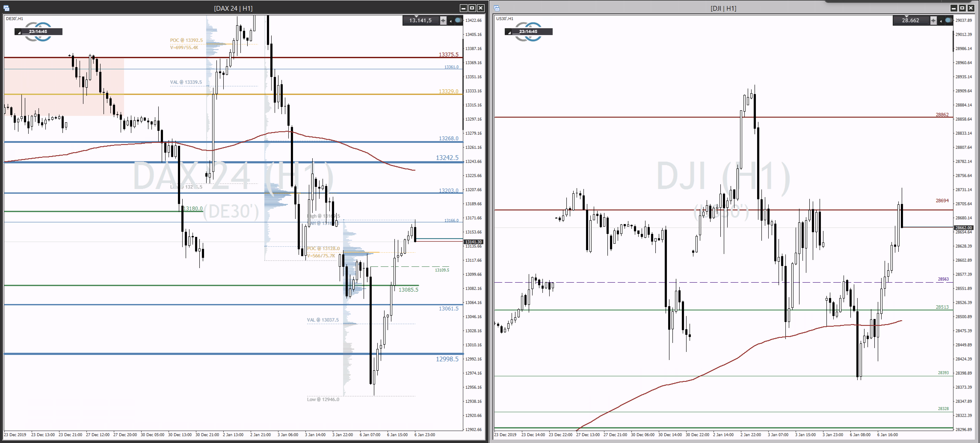Image resolution: width=980 pixels, height=443 pixels.
Task: Select the 28328 level label in DJI
Action: [x=943, y=408]
